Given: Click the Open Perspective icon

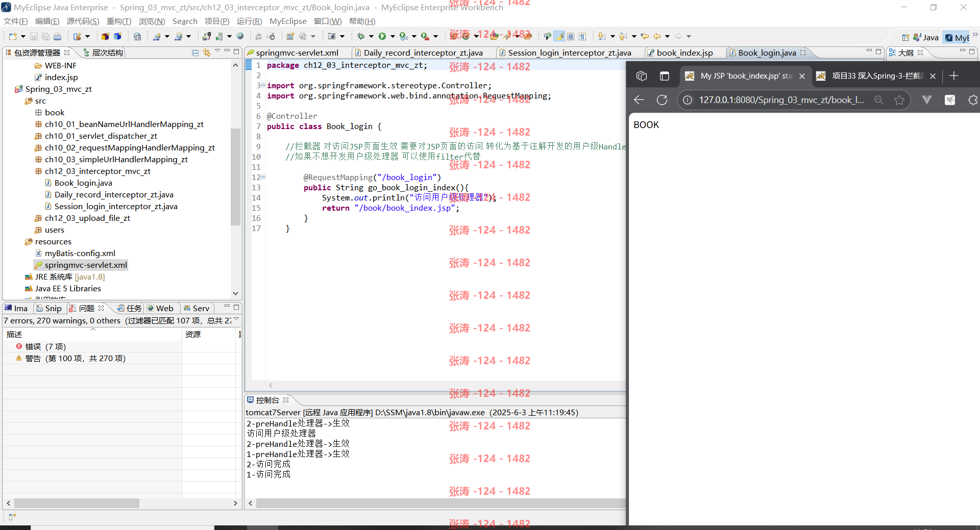Looking at the screenshot, I should 905,37.
